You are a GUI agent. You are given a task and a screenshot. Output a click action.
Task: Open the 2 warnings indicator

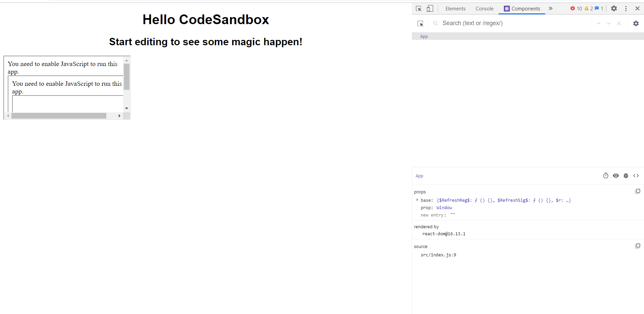click(589, 9)
